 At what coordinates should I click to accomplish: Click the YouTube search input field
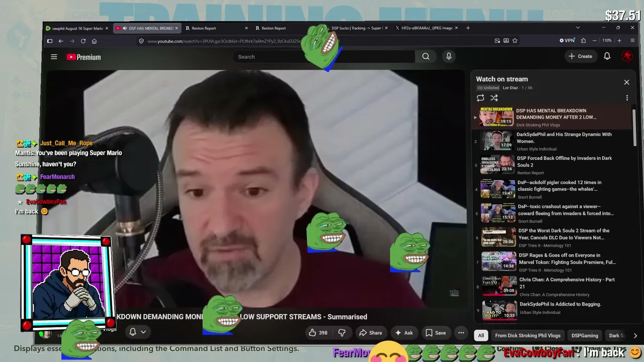click(325, 57)
